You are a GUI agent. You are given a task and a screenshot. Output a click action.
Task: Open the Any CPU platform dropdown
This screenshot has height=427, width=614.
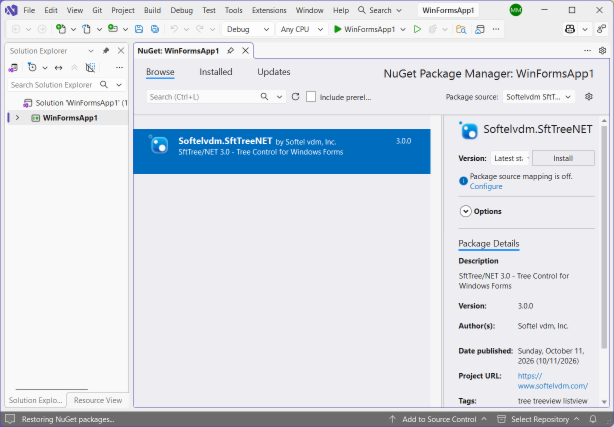302,29
